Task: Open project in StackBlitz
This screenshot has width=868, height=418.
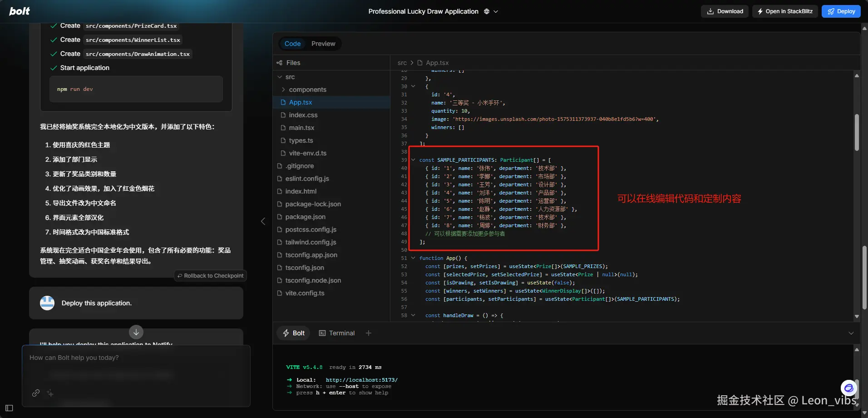Action: coord(785,11)
